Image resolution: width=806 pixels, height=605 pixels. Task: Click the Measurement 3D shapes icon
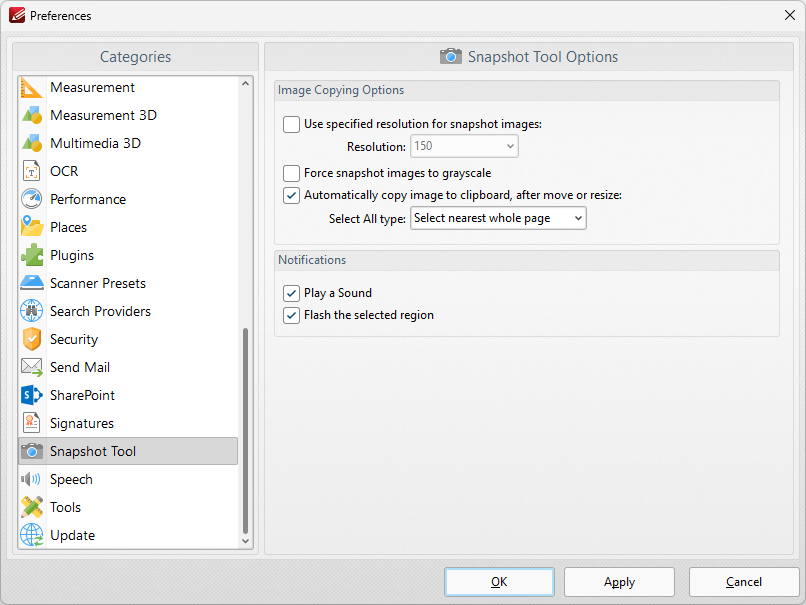pos(32,115)
